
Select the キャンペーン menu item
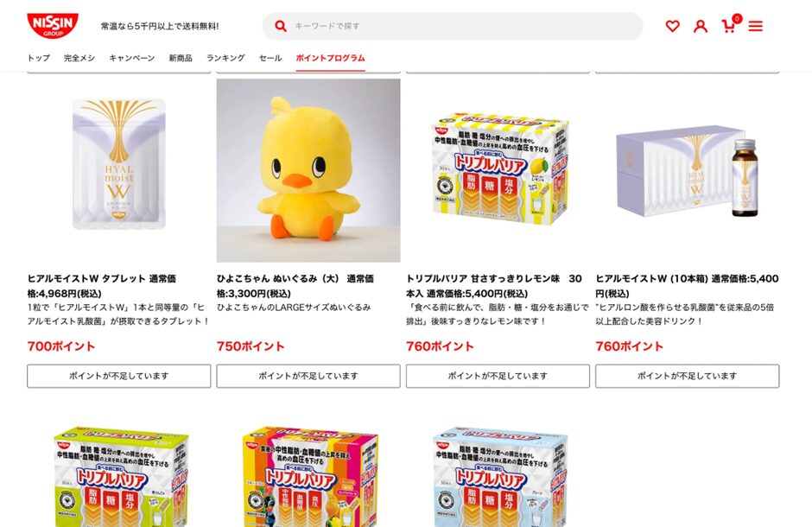tap(131, 58)
